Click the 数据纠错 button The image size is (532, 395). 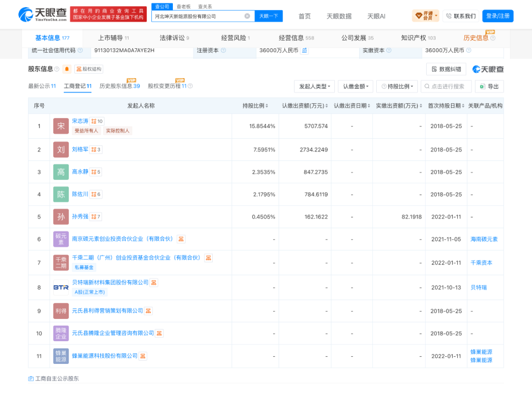point(446,69)
